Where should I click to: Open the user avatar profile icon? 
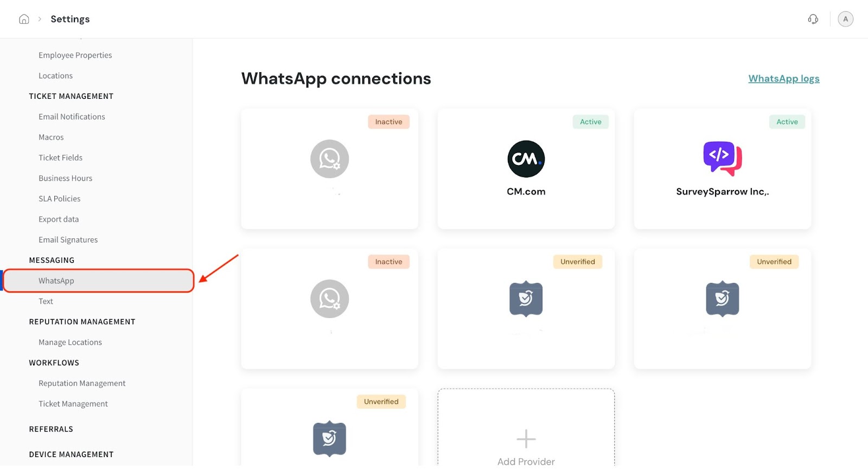click(845, 20)
